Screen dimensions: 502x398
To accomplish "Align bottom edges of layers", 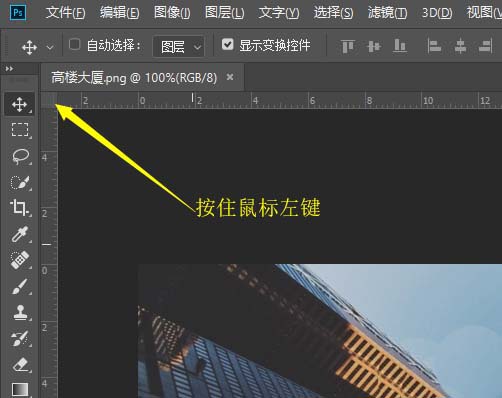I will point(400,46).
